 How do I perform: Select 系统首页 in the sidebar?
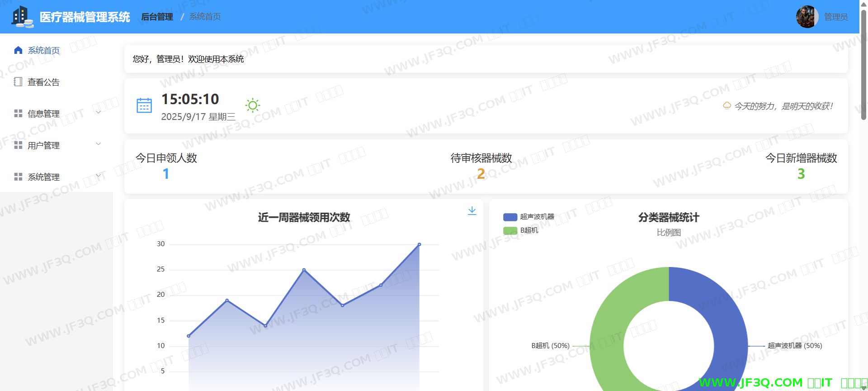click(43, 51)
